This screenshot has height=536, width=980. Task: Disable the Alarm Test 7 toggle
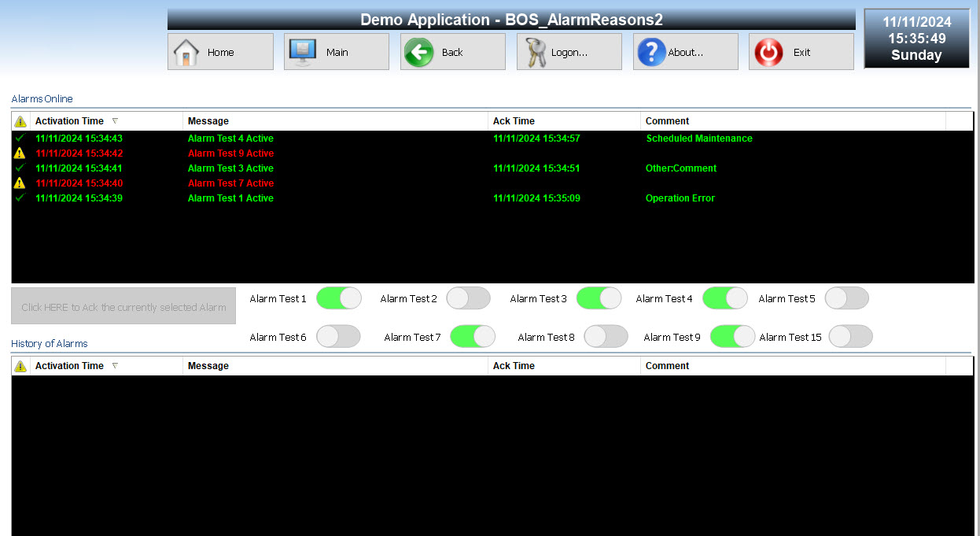coord(472,337)
